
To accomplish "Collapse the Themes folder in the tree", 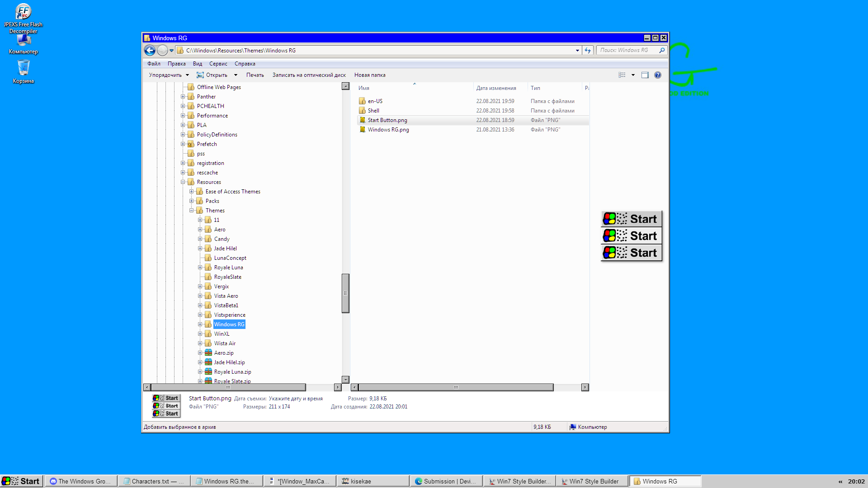I will 192,210.
